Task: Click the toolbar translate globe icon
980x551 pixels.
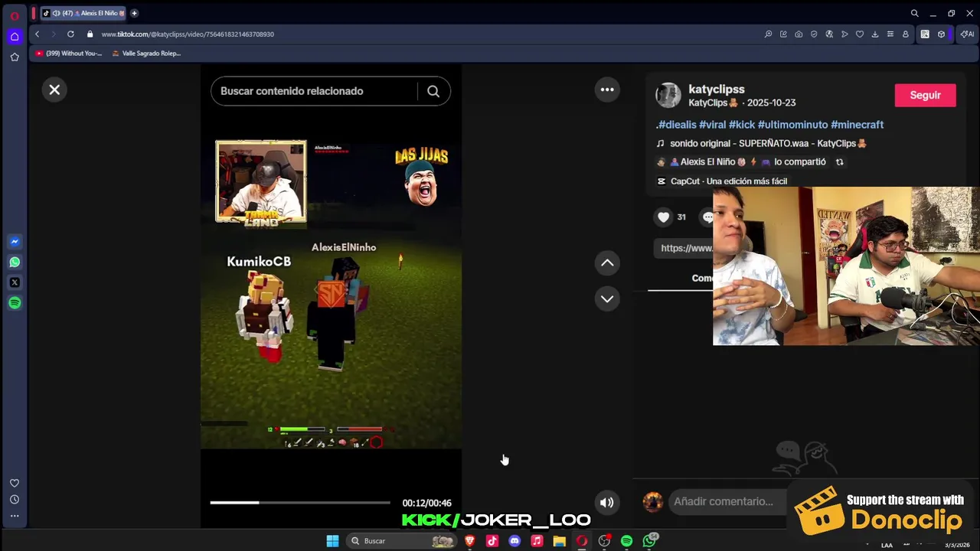Action: pos(829,34)
